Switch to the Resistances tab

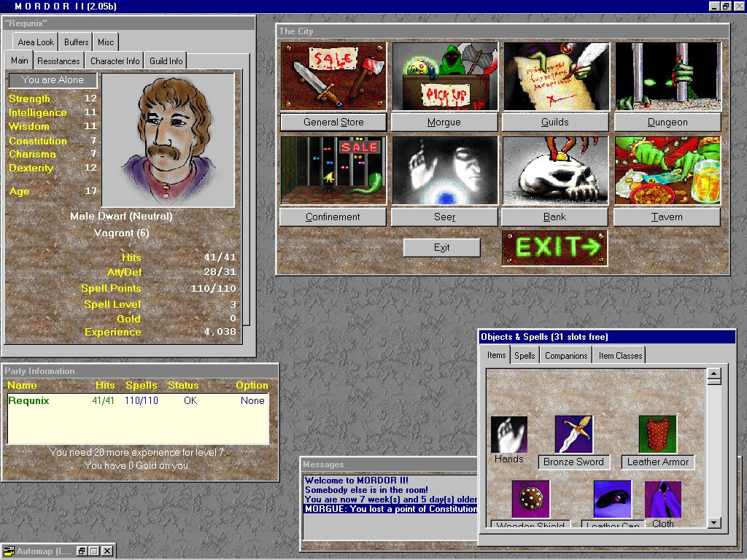click(x=58, y=61)
